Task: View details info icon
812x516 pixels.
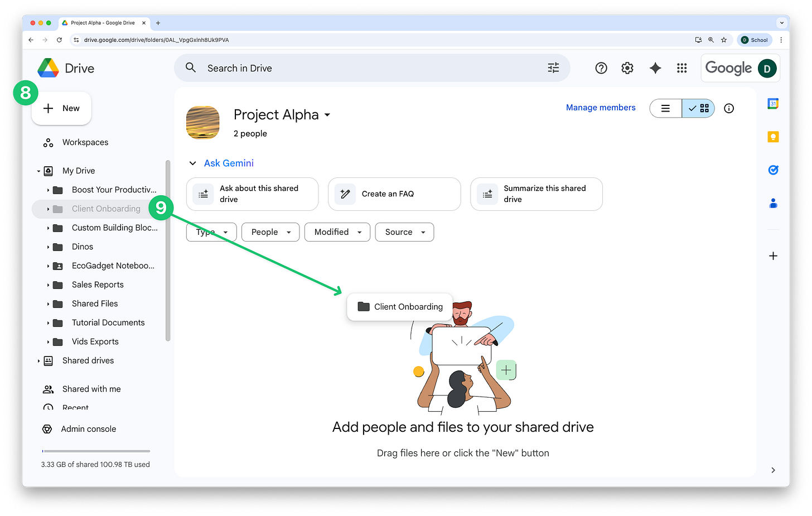Action: pos(729,108)
